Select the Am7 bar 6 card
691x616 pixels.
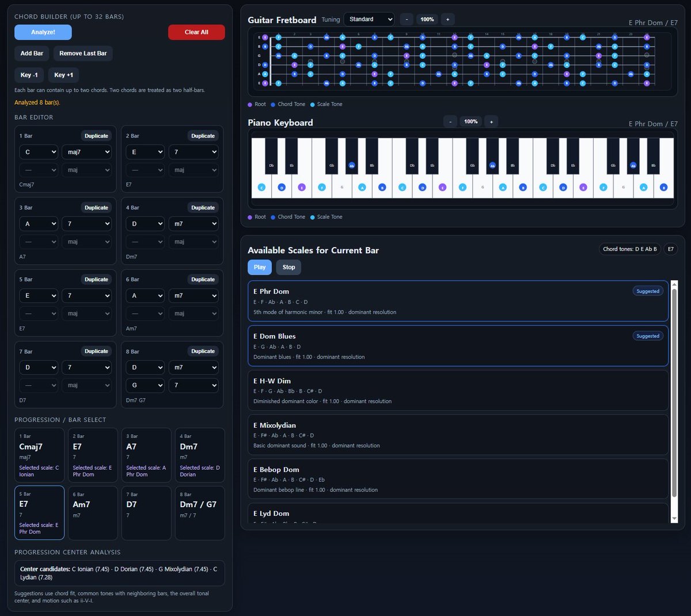(x=93, y=513)
